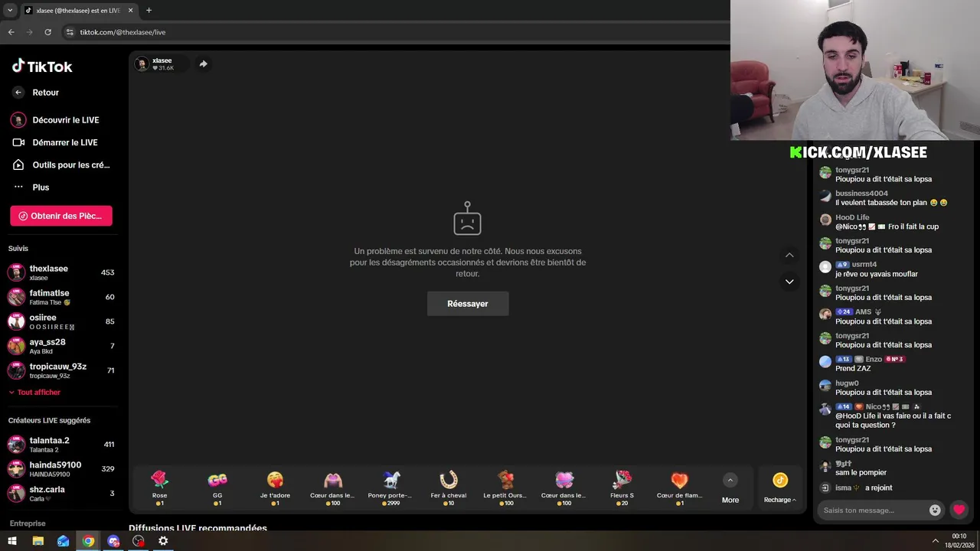Reload the page
The width and height of the screenshot is (980, 551).
[x=47, y=32]
